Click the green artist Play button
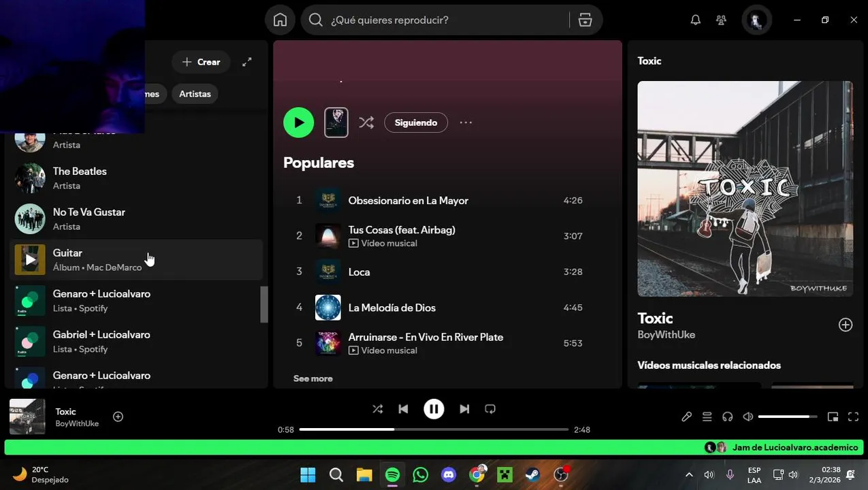Viewport: 868px width, 490px height. click(x=299, y=122)
